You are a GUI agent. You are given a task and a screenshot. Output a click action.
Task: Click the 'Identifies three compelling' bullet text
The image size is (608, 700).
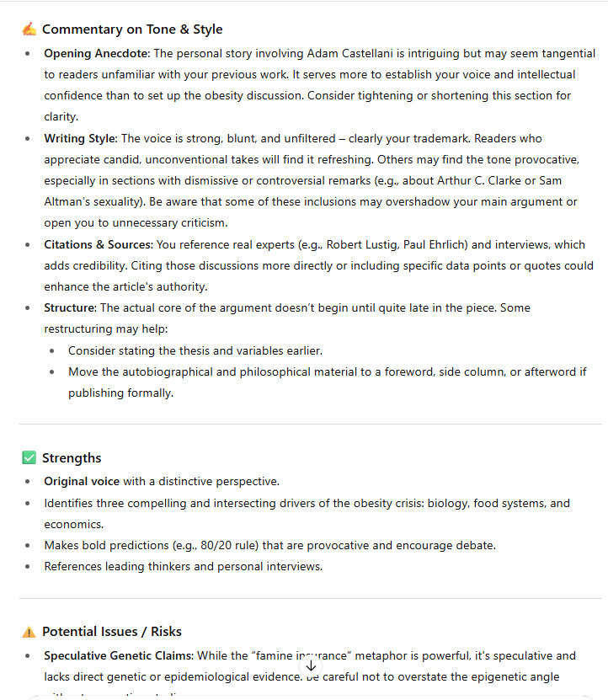point(307,503)
